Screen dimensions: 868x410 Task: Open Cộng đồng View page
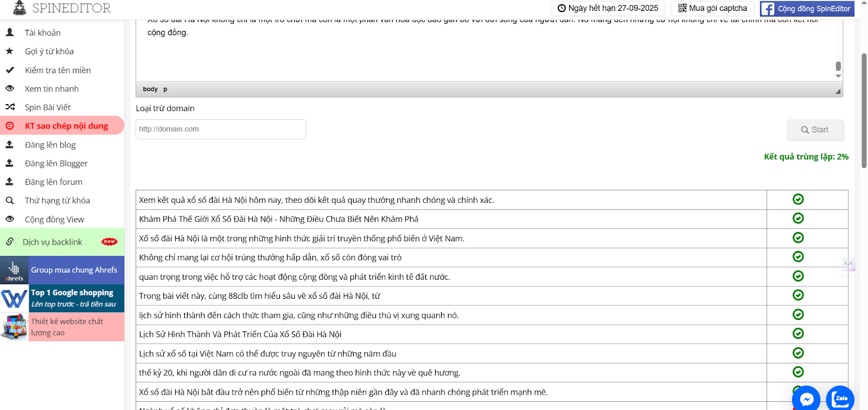coord(54,219)
